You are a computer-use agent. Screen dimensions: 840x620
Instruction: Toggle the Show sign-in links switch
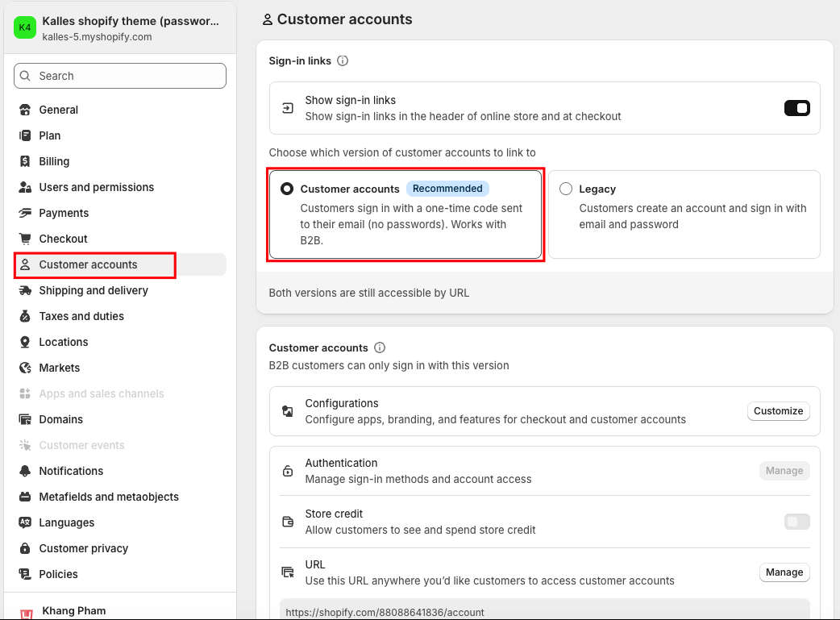(796, 108)
